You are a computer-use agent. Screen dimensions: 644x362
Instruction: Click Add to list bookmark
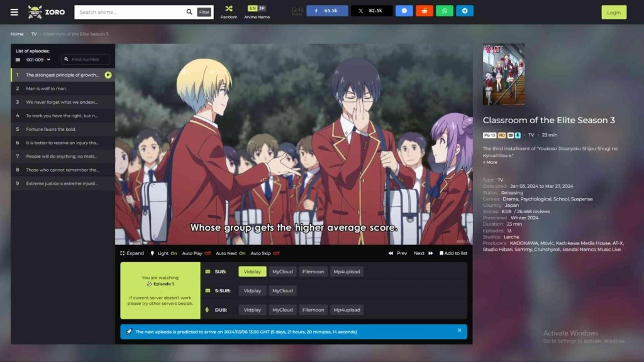point(453,253)
